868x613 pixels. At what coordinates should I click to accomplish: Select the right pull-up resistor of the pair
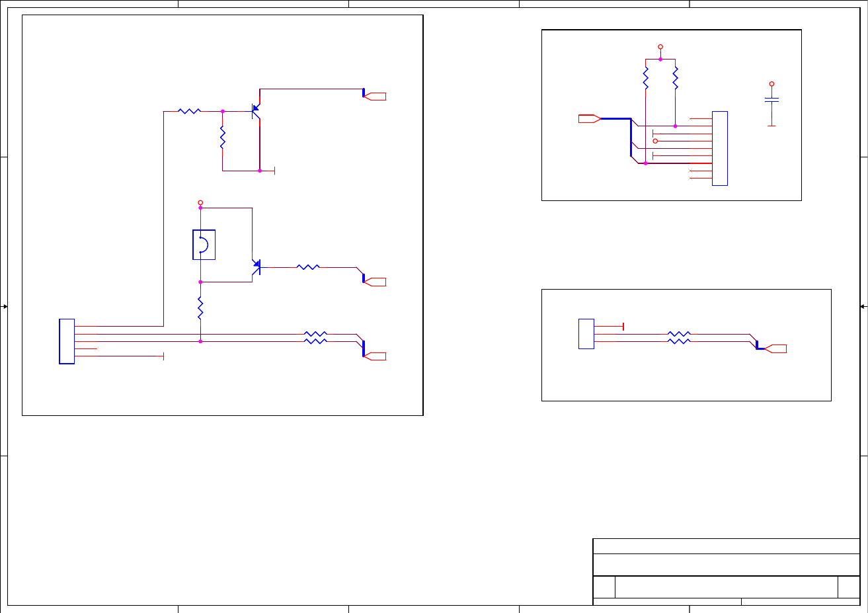pos(675,78)
